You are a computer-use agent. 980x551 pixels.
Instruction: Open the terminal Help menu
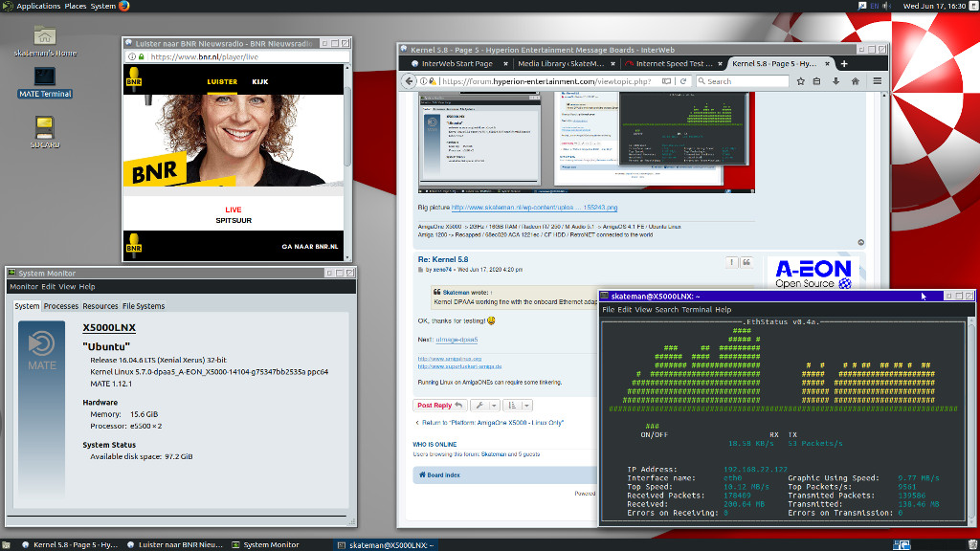(724, 310)
